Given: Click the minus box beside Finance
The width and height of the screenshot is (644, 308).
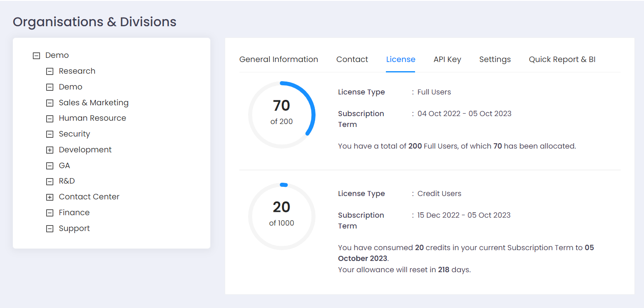Looking at the screenshot, I should tap(50, 213).
